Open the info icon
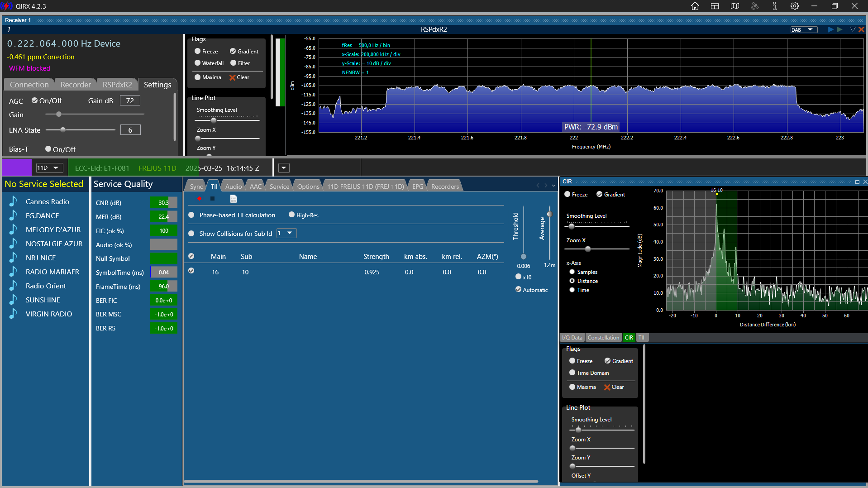The width and height of the screenshot is (868, 488). pyautogui.click(x=775, y=6)
